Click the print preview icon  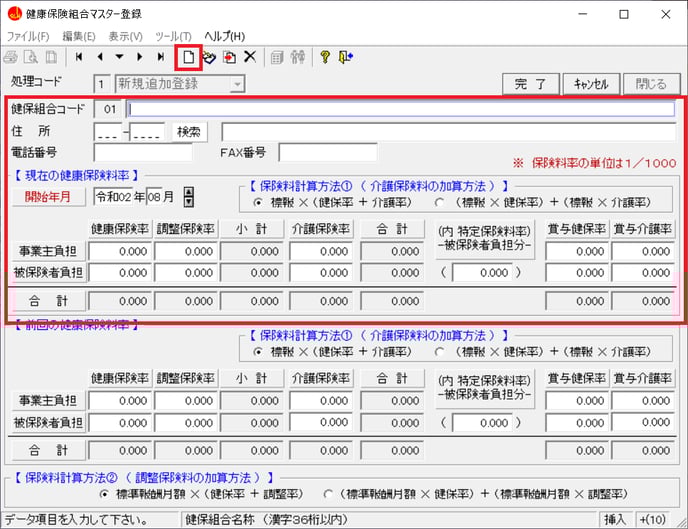(30, 57)
